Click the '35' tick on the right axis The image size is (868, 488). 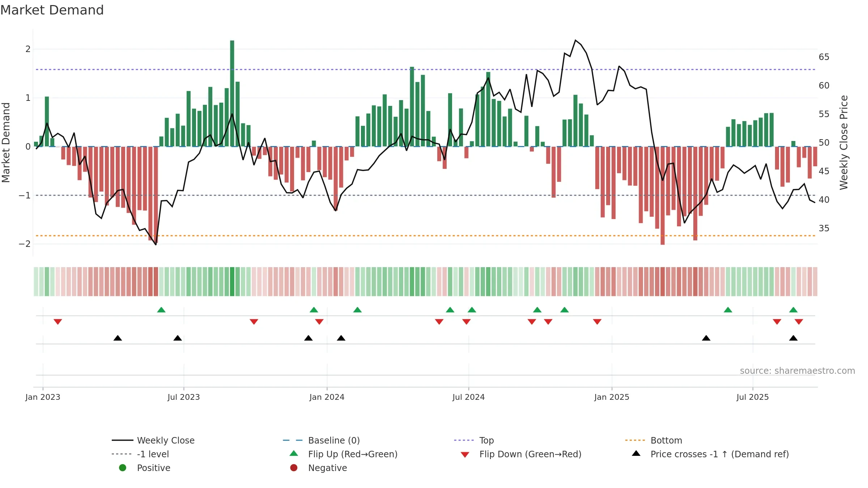(824, 228)
